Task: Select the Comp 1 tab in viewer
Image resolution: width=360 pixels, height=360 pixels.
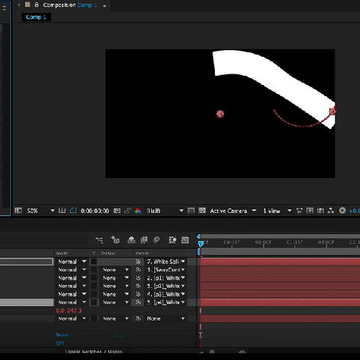Action: pos(36,17)
